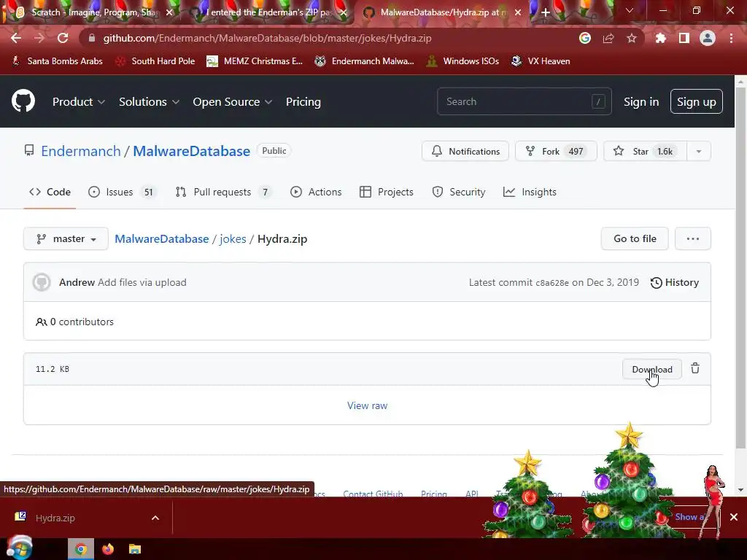Expand the Solutions menu

click(149, 102)
